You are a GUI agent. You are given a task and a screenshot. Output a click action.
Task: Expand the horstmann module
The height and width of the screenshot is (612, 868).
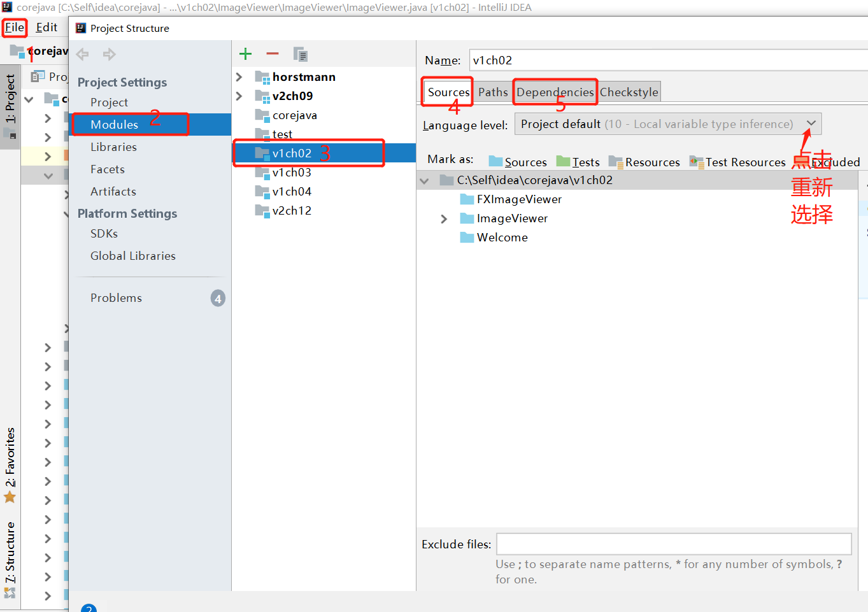239,76
